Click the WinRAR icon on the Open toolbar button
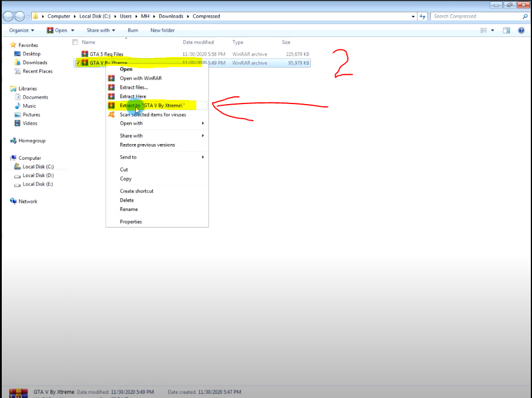Screen dimensions: 532x398 coord(50,30)
